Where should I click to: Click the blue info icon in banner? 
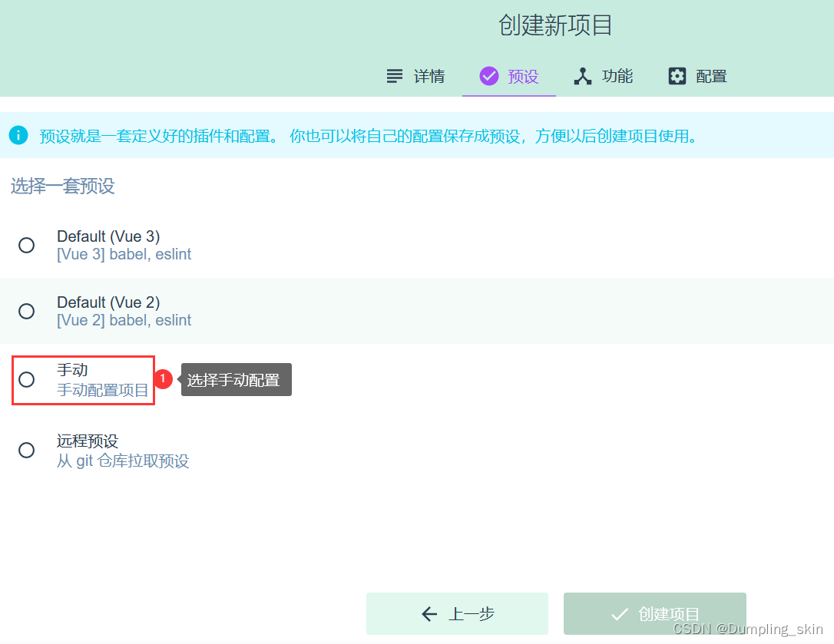(18, 135)
